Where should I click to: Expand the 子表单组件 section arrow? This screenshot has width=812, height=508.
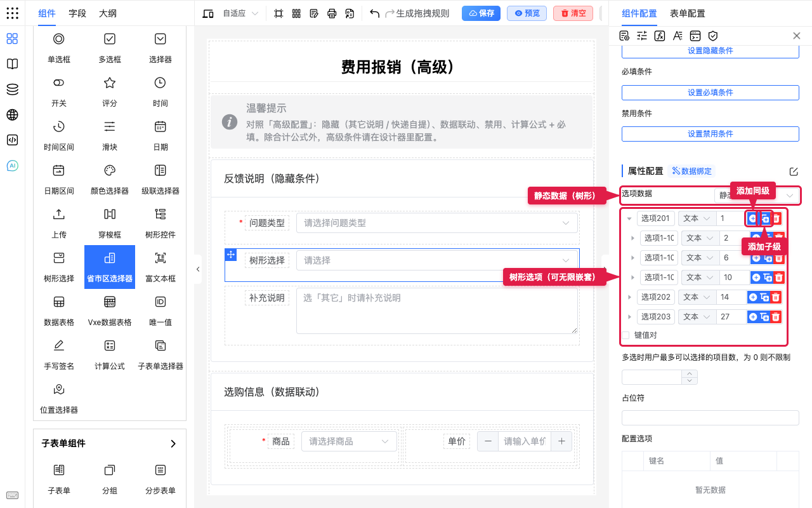(173, 444)
